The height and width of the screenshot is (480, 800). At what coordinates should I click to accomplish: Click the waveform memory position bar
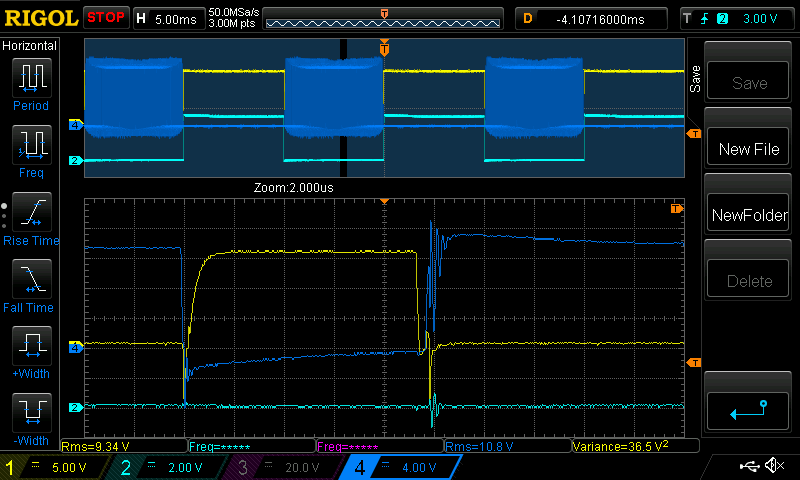pos(384,19)
